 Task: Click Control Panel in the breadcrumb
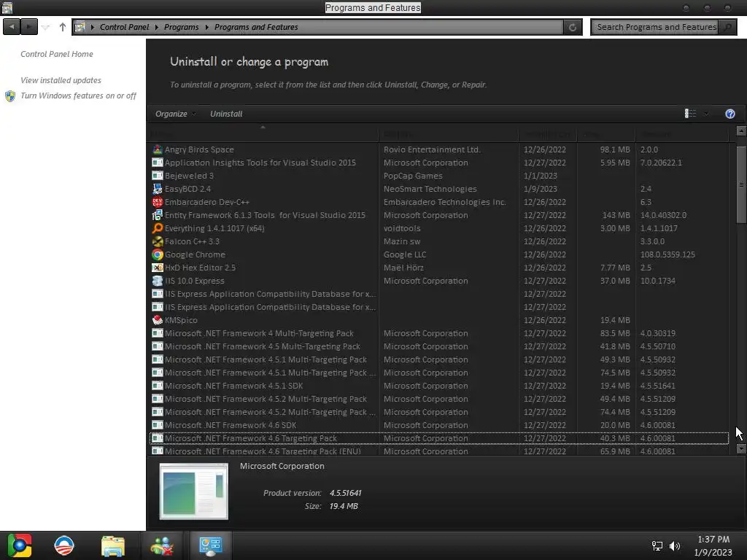pos(124,27)
